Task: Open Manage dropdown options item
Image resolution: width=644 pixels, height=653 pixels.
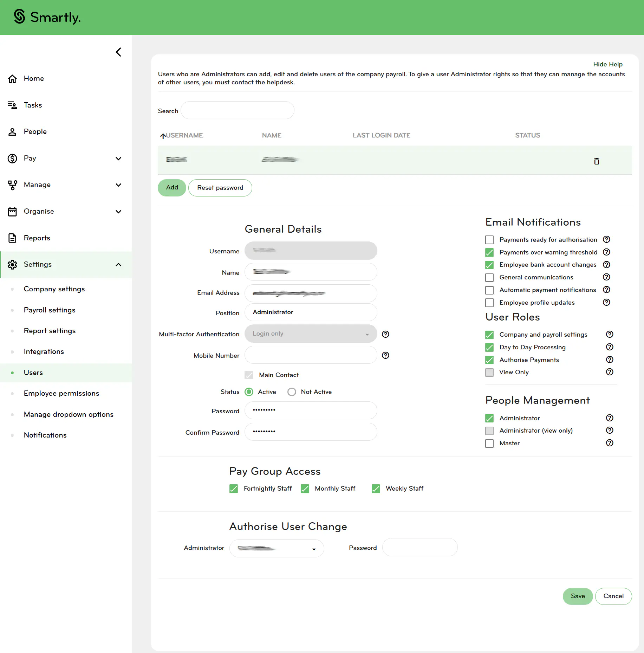Action: click(69, 414)
